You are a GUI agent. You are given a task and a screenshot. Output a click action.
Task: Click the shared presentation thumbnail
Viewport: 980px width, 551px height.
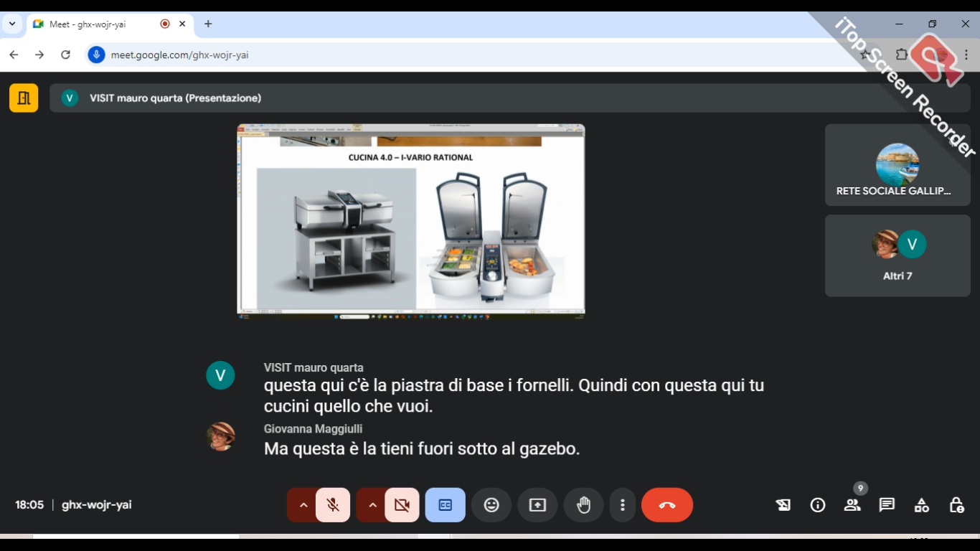point(411,221)
